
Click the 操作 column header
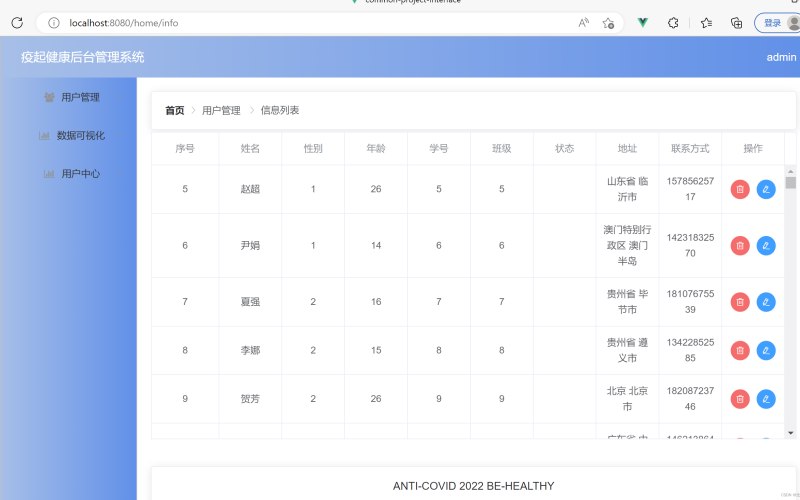coord(753,148)
